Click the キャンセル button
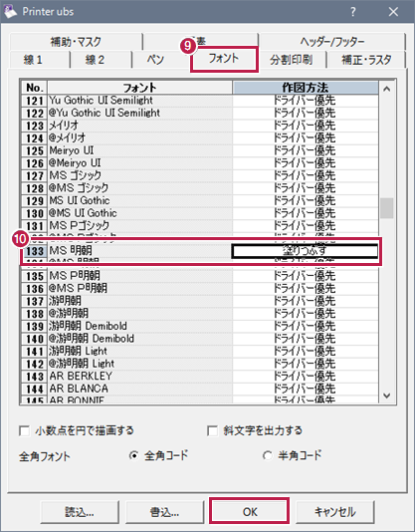Image resolution: width=415 pixels, height=532 pixels. click(x=335, y=512)
